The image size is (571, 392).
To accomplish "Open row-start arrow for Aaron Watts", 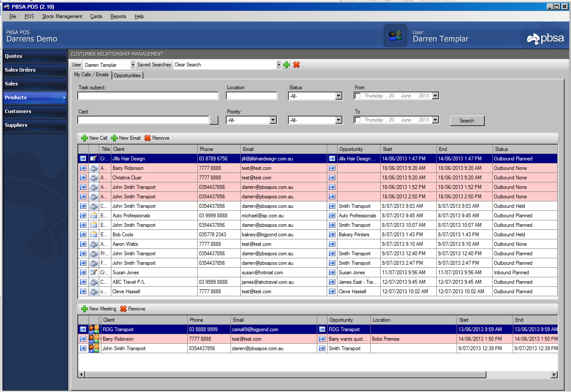I will tap(83, 244).
